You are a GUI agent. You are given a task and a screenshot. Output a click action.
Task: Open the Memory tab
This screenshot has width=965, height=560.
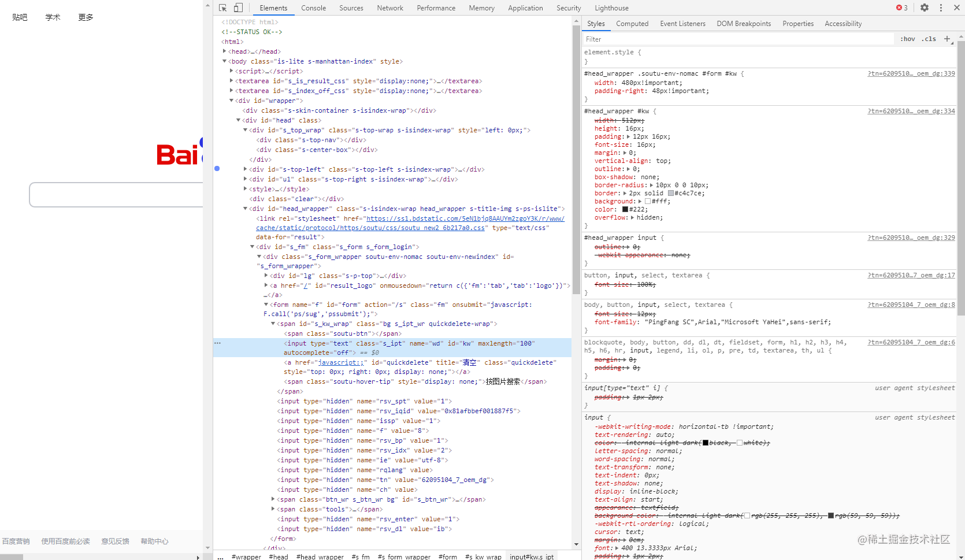point(482,8)
